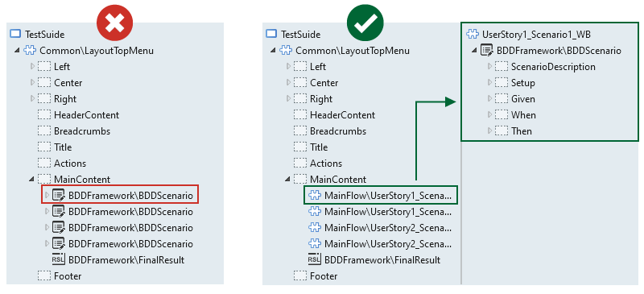644x294 pixels.
Task: Select the Footer placeholder in middle tree
Action: [x=324, y=276]
